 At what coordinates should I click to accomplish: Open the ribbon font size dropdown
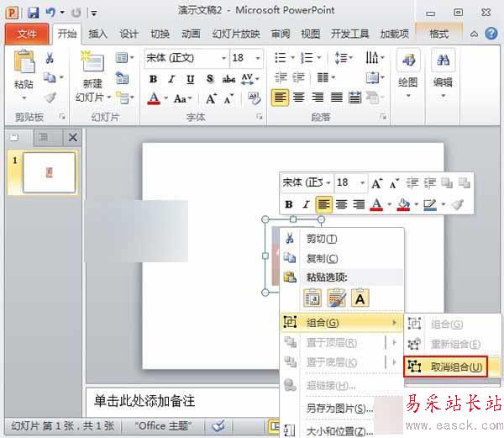coord(258,58)
